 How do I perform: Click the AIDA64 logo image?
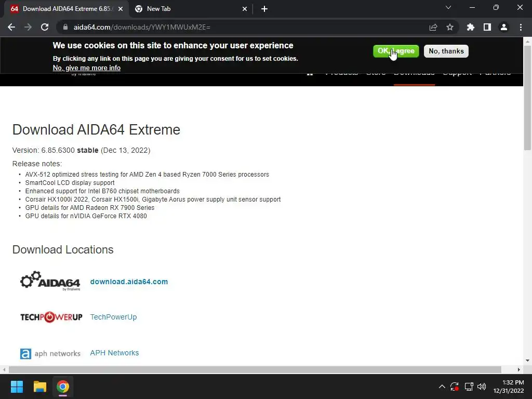[x=50, y=281]
